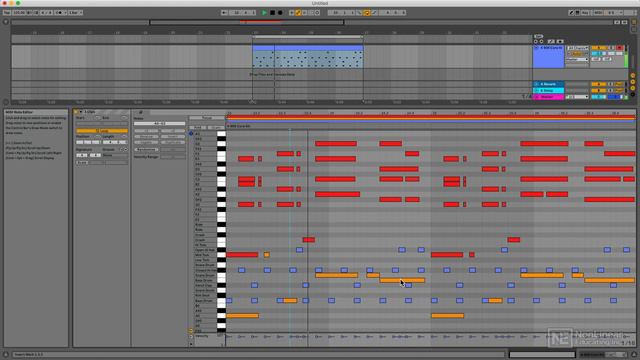Viewport: 640px width, 360px height.
Task: Click the Focus button in the note editor
Action: click(x=207, y=118)
